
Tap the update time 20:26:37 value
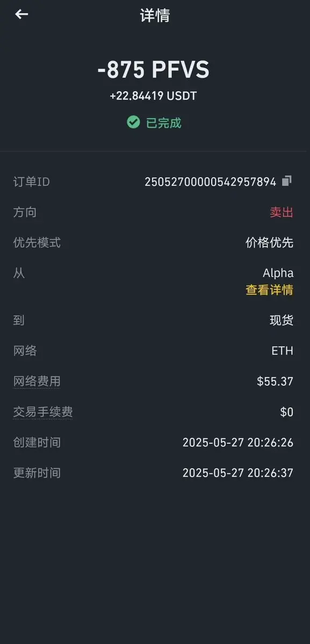(238, 473)
